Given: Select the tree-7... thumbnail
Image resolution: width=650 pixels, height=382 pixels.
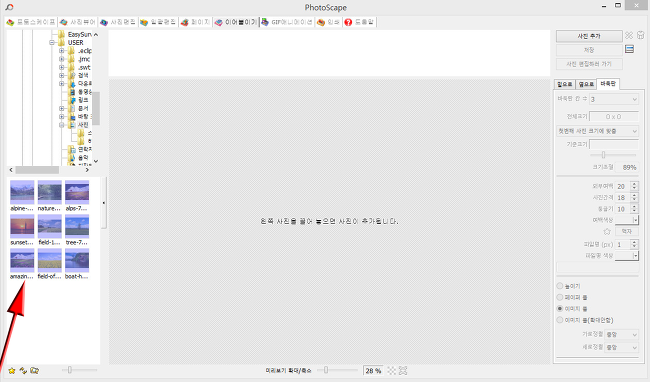Looking at the screenshot, I should point(77,230).
